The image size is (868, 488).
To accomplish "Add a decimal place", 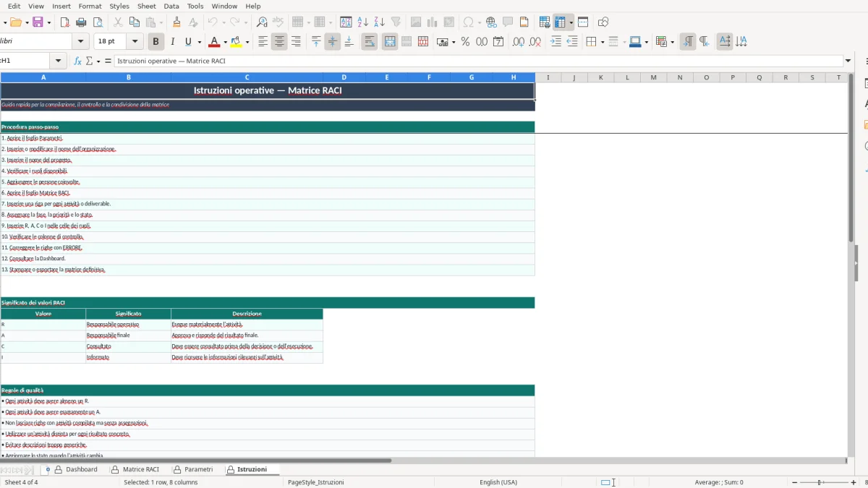I will click(518, 42).
